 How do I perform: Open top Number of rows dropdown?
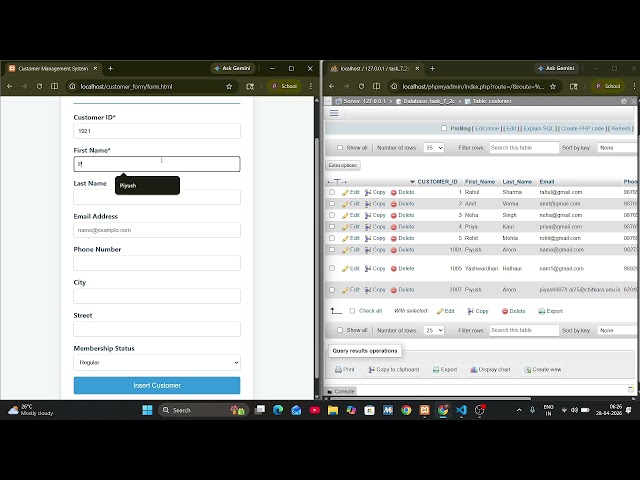433,148
